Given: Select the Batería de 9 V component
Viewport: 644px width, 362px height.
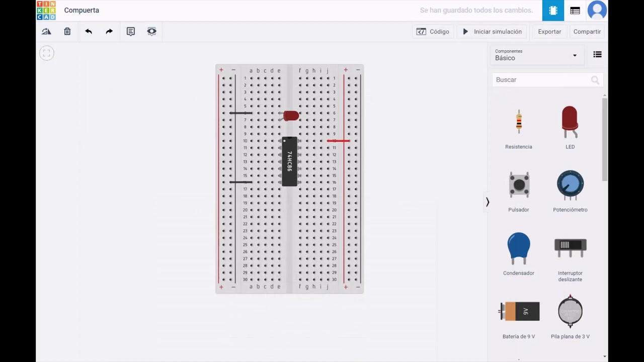Looking at the screenshot, I should 519,319.
